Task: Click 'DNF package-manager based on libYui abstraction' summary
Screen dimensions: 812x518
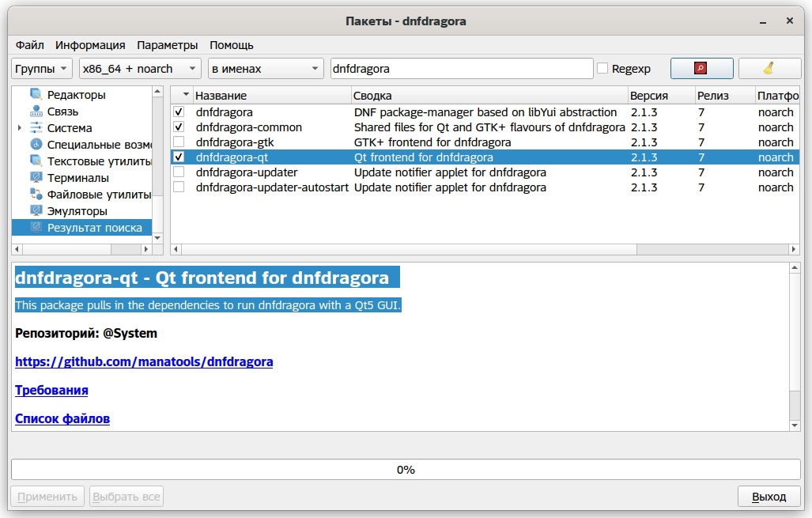Action: tap(485, 112)
